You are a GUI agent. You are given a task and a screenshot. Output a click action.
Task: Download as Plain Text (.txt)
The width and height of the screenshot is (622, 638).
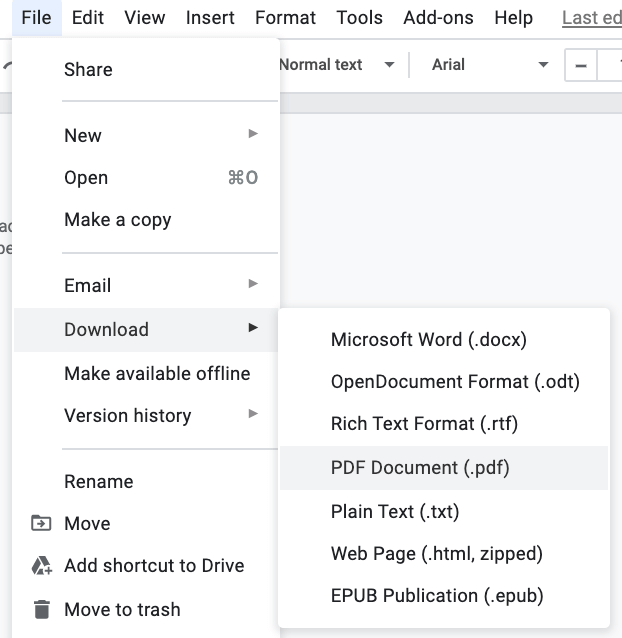click(444, 512)
